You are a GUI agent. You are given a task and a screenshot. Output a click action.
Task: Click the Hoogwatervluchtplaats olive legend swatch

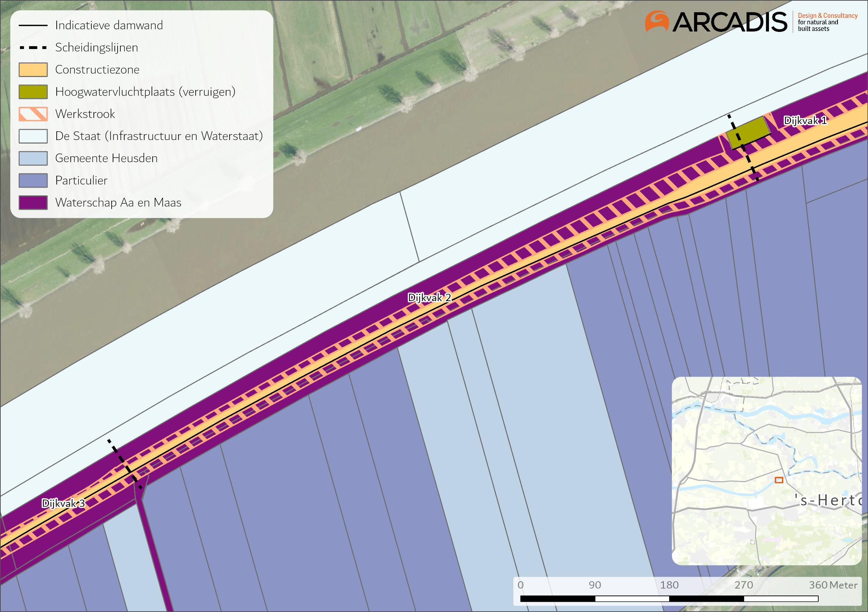pyautogui.click(x=33, y=92)
